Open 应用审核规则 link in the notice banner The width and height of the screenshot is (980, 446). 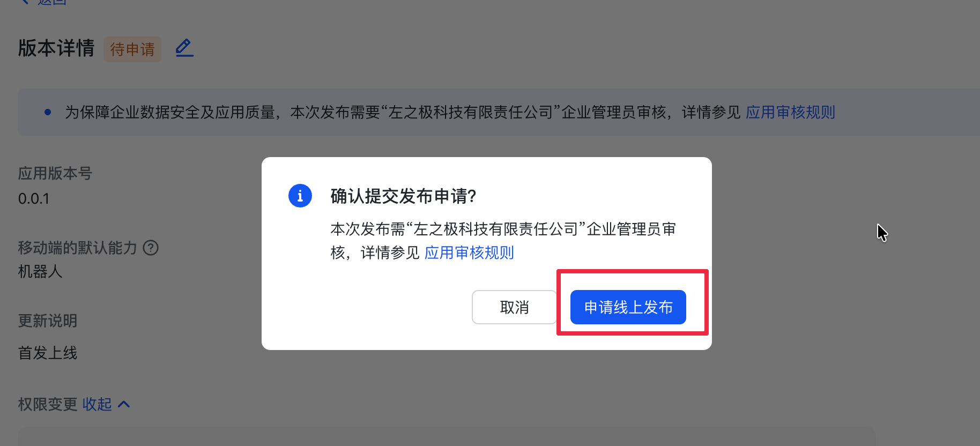pos(790,112)
